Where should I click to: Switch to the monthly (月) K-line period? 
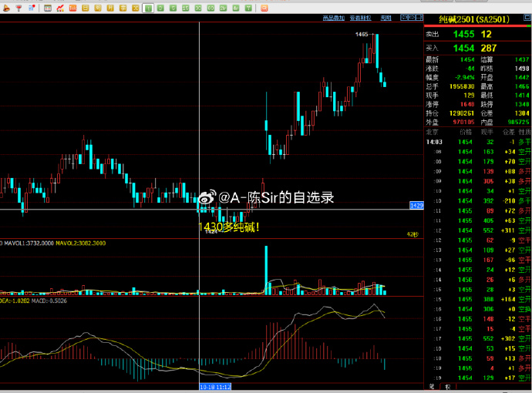click(x=110, y=8)
